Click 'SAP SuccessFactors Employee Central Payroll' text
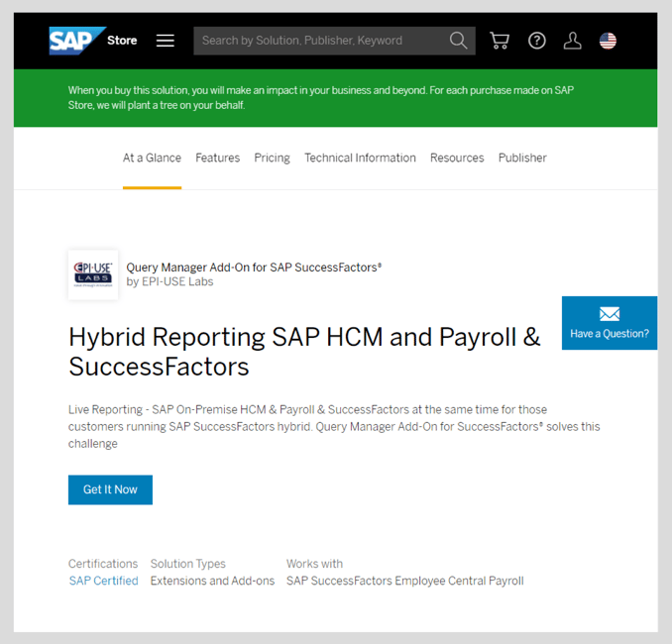 pyautogui.click(x=405, y=581)
